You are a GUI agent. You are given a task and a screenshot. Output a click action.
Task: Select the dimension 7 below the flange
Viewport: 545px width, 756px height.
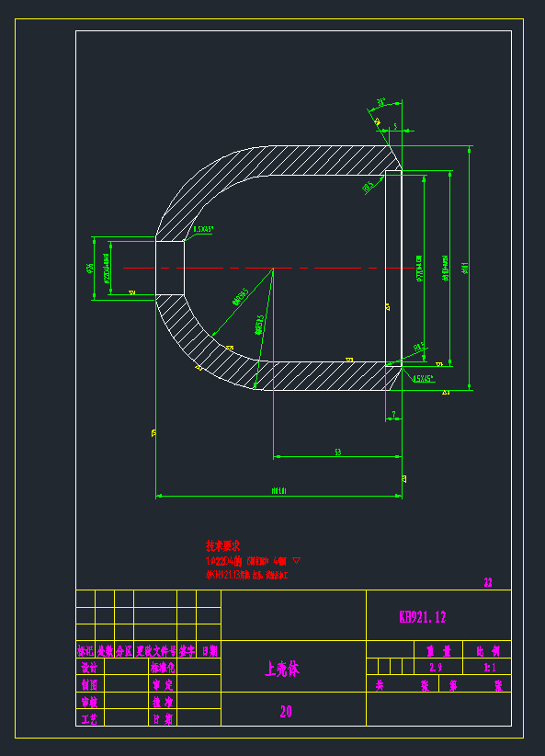(x=393, y=414)
